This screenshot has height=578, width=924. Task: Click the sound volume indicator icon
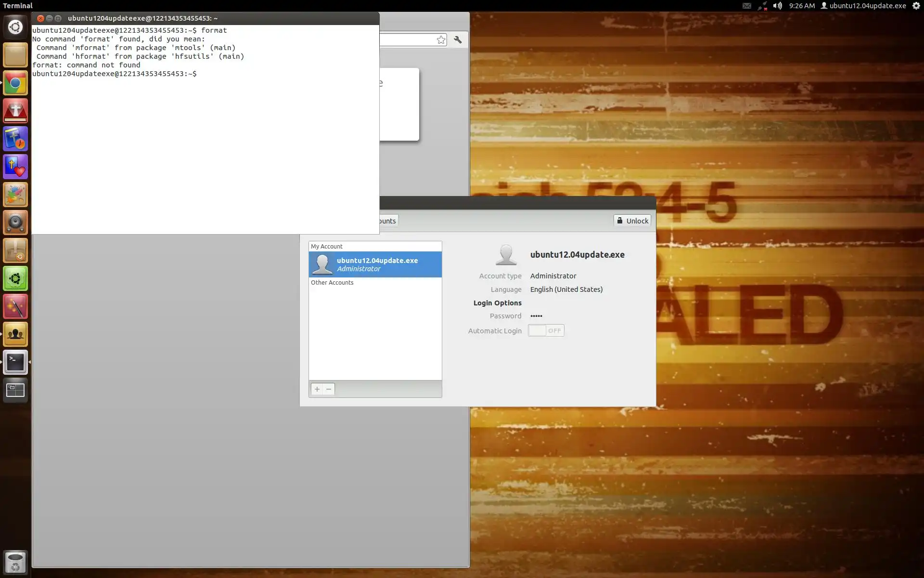point(777,6)
